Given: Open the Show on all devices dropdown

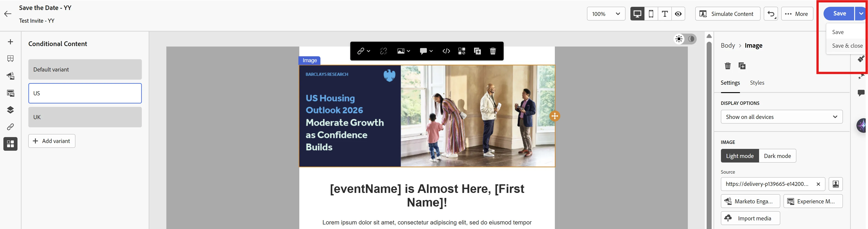Looking at the screenshot, I should (782, 117).
